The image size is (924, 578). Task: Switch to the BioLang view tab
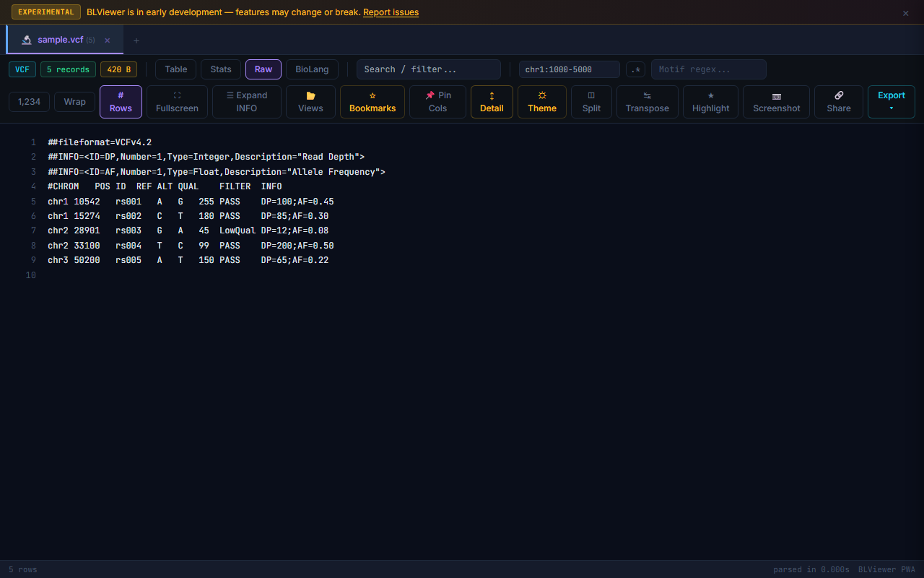(x=312, y=69)
